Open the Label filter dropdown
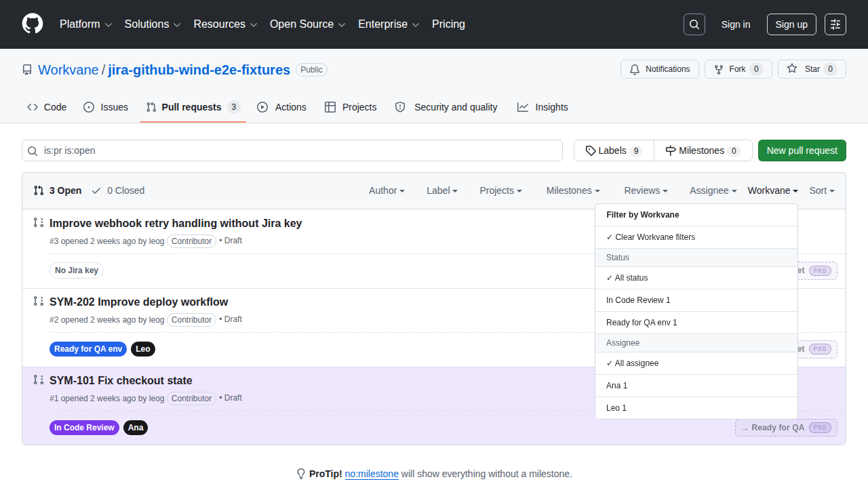Viewport: 868px width, 488px height. [x=442, y=190]
